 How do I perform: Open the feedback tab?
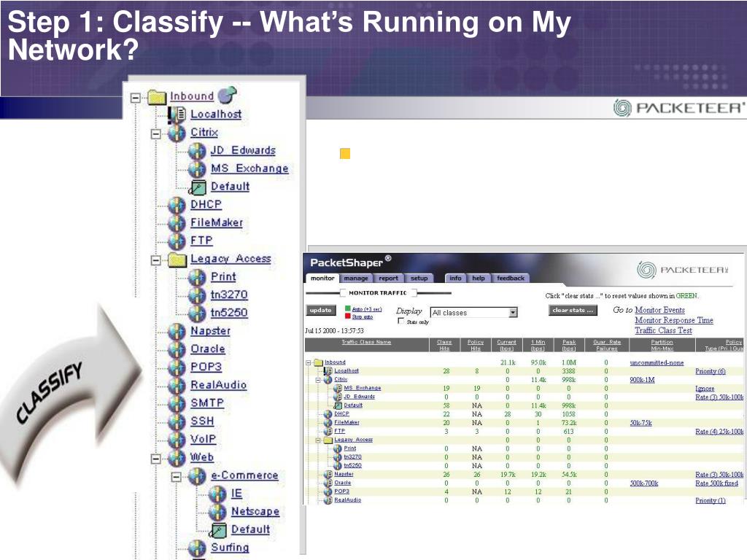(510, 278)
